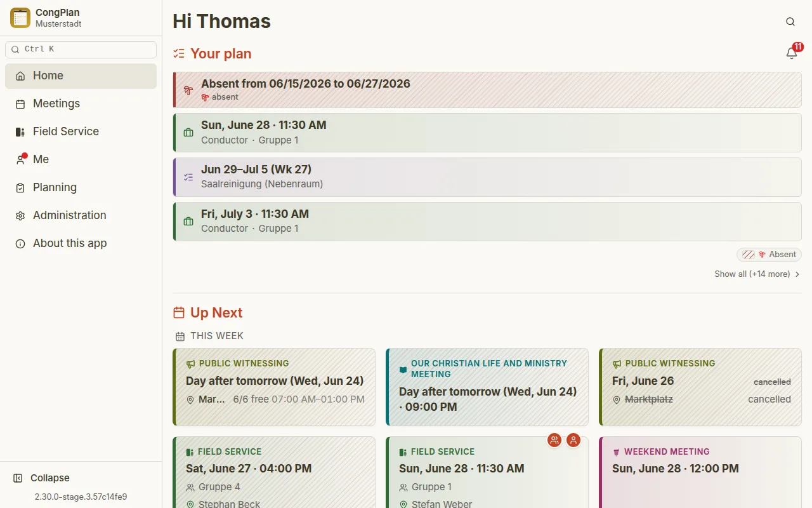Screen dimensions: 812x508
Task: Open cancelled Public Witnessing Fri, June 26 card
Action: [x=700, y=387]
